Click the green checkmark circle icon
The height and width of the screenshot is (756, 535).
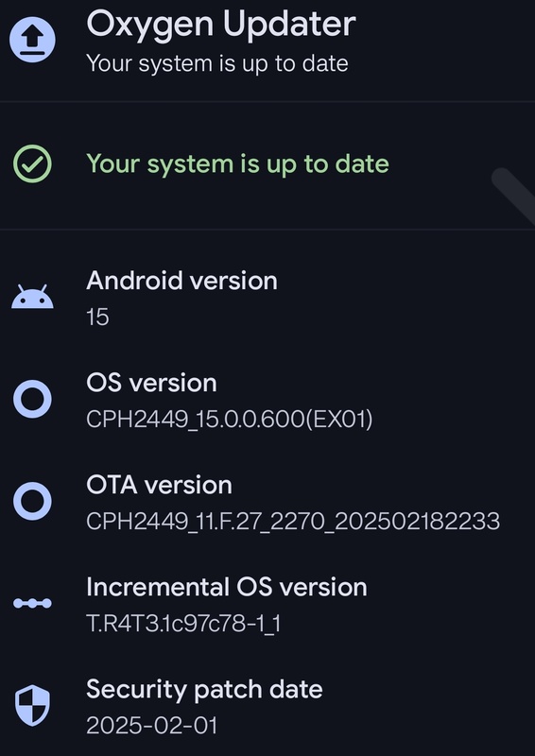pos(32,163)
